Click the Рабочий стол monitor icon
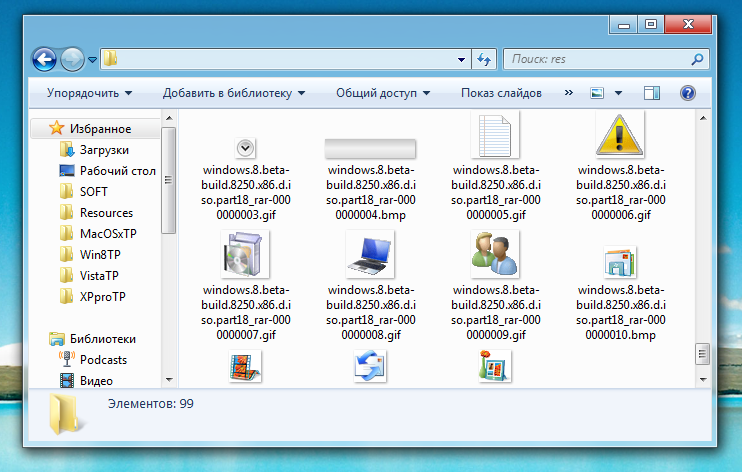 (x=67, y=170)
